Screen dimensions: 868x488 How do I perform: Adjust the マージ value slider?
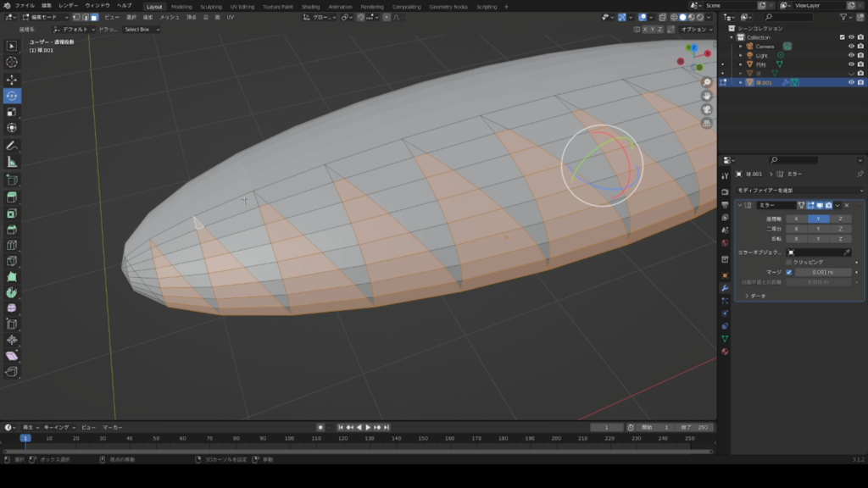[x=823, y=272]
